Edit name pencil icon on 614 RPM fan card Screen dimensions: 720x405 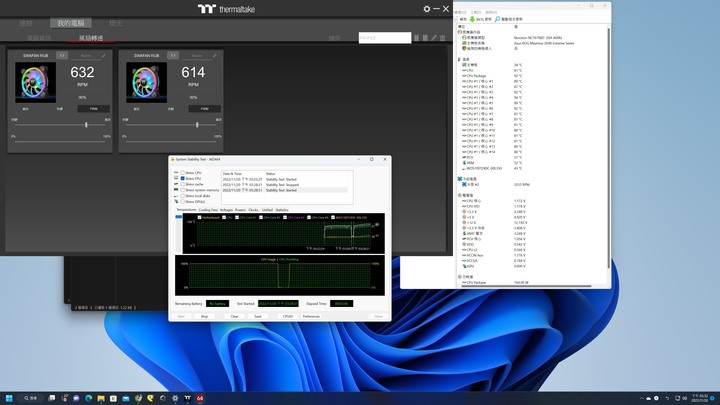point(214,56)
